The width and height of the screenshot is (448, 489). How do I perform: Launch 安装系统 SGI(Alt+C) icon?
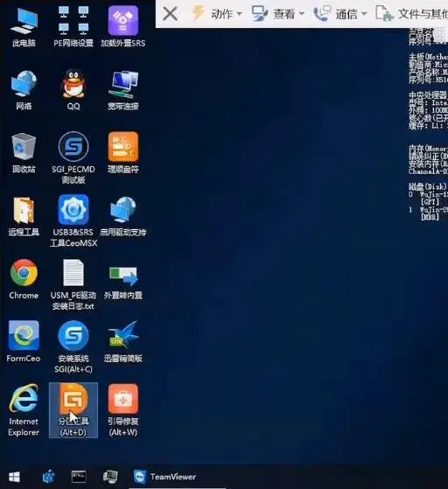[73, 346]
